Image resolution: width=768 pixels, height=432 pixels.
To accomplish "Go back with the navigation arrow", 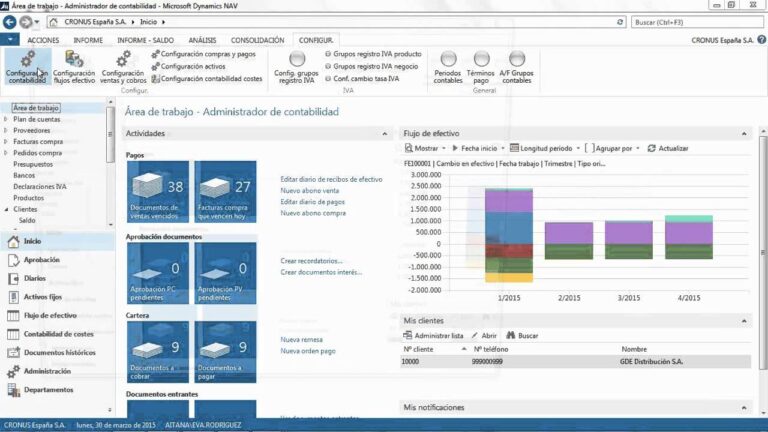I will pyautogui.click(x=10, y=22).
